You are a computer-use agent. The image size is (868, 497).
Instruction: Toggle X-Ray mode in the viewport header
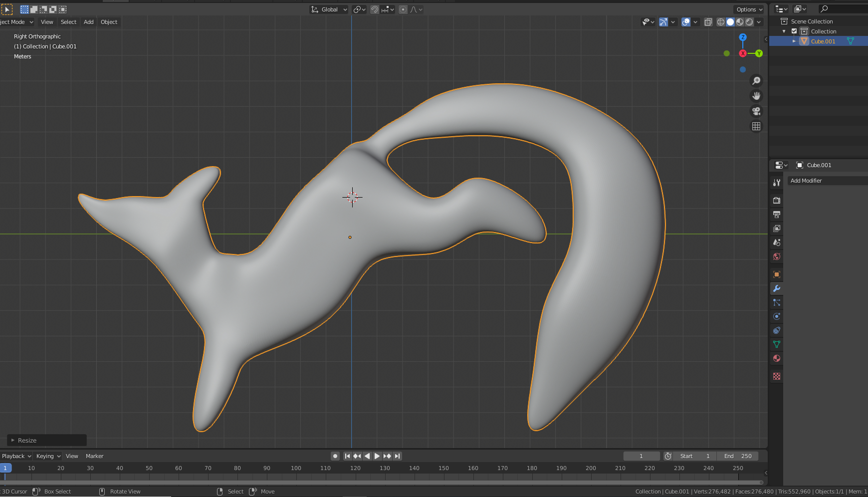click(x=708, y=22)
